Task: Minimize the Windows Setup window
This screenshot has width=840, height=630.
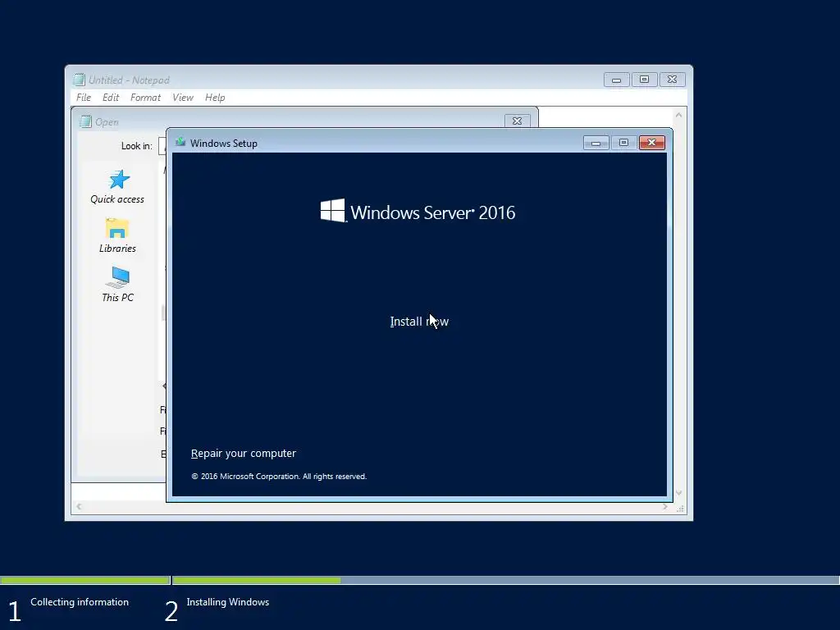Action: tap(596, 143)
